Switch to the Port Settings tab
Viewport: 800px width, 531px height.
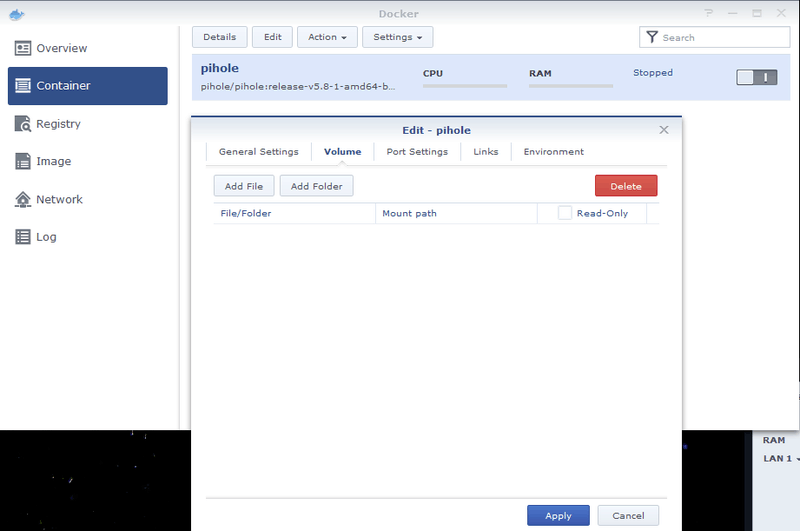(417, 152)
